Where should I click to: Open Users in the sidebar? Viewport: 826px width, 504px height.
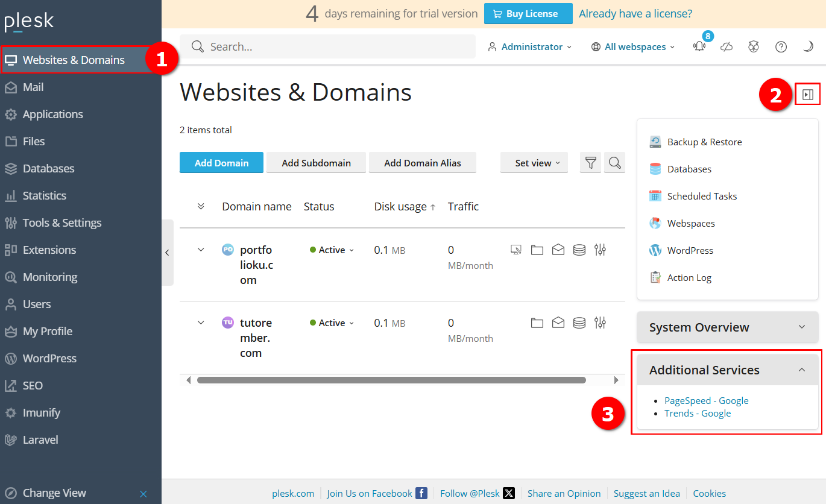coord(81,304)
